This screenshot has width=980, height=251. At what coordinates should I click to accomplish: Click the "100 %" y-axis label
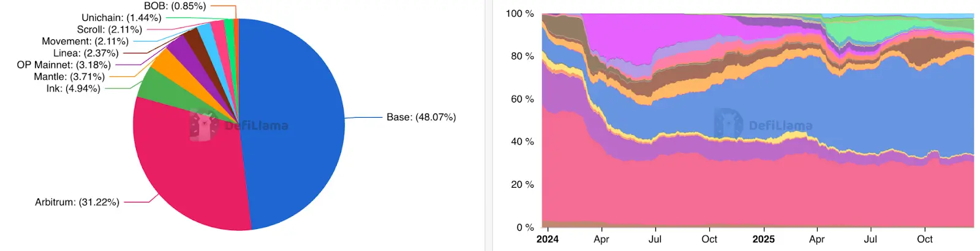pos(519,14)
